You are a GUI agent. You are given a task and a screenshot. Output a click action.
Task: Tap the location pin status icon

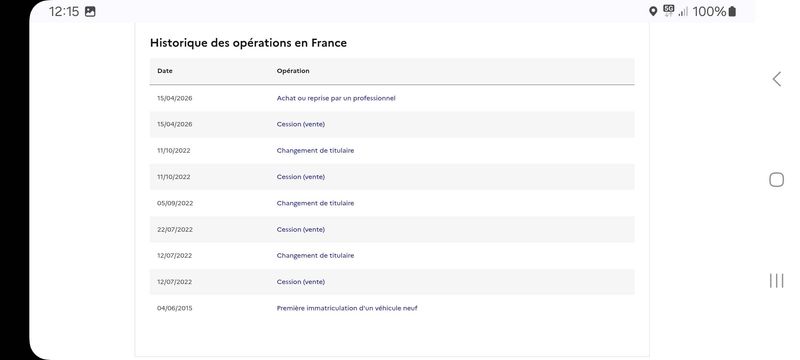[653, 11]
